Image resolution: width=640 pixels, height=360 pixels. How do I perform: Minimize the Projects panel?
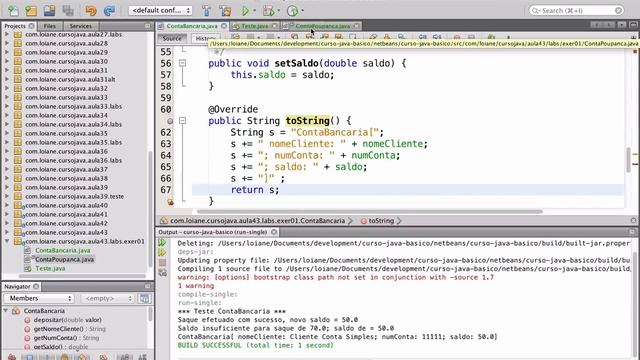(147, 26)
